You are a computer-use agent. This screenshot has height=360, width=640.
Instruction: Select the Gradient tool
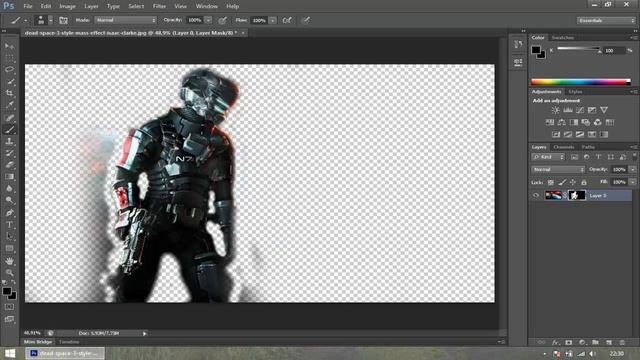tap(9, 177)
